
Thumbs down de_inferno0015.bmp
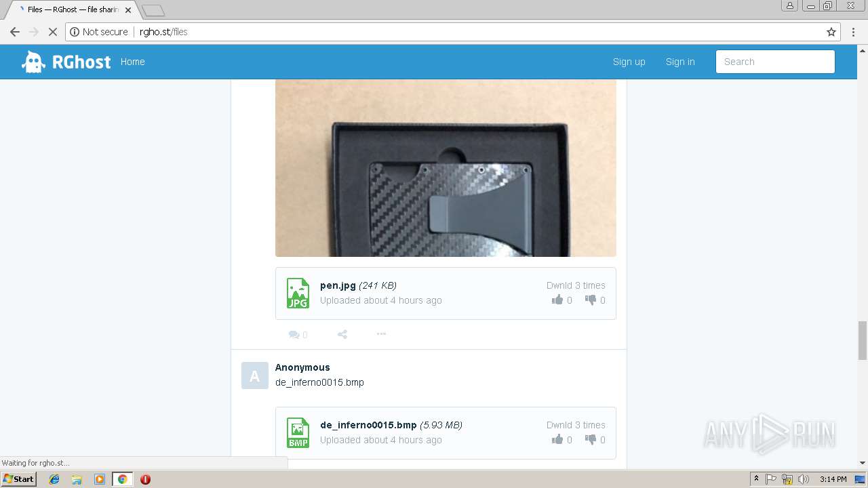coord(591,440)
